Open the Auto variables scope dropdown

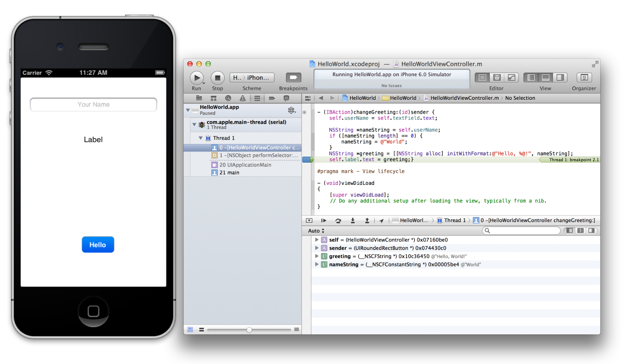[x=316, y=231]
